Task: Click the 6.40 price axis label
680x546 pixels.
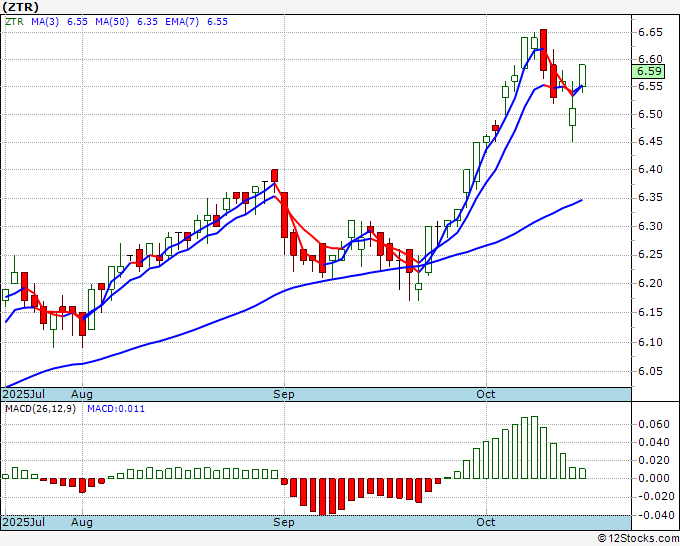Action: click(650, 170)
